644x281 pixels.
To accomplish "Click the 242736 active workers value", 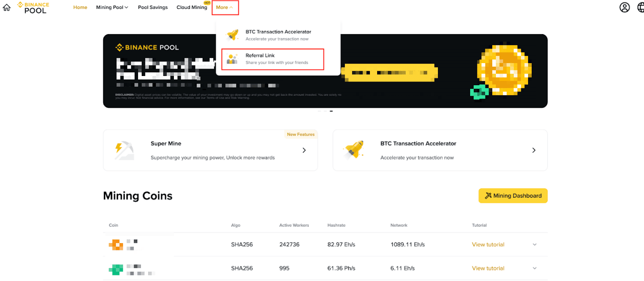I will point(289,244).
